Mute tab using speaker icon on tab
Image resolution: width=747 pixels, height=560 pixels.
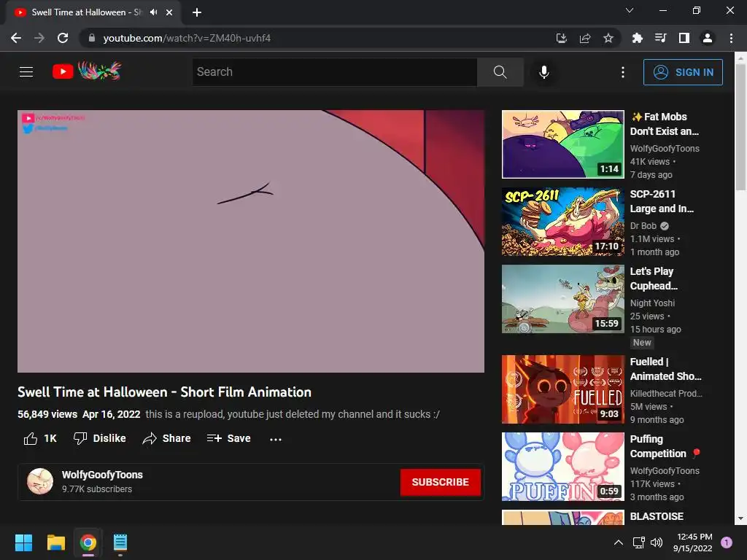[x=153, y=12]
